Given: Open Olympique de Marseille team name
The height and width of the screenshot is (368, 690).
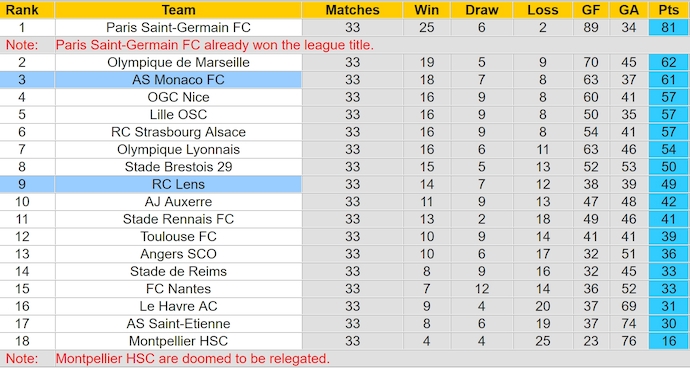Looking at the screenshot, I should (178, 62).
